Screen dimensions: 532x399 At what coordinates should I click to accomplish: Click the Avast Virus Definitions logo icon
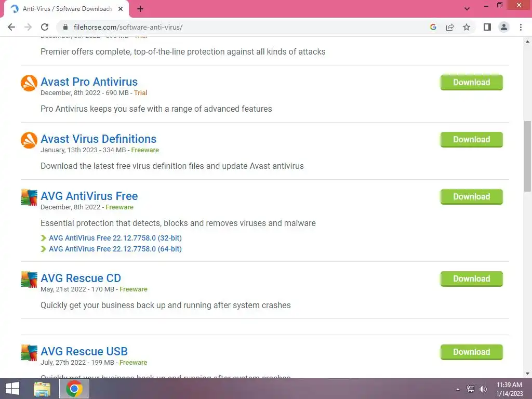(x=29, y=140)
